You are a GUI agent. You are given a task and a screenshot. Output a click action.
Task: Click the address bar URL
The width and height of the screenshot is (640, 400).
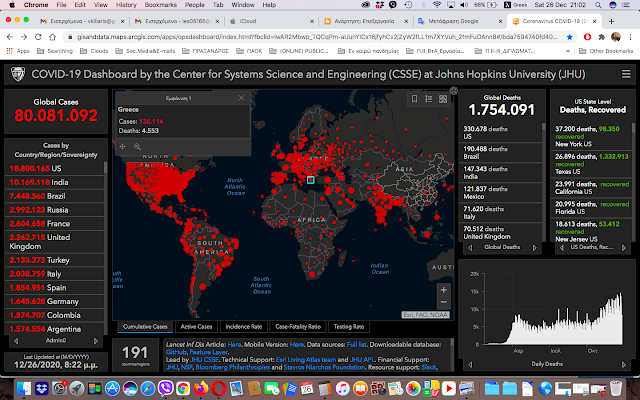click(317, 37)
